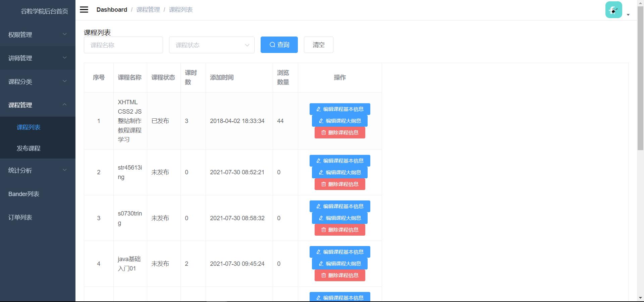Click course name s0730tring
644x302 pixels.
pyautogui.click(x=130, y=218)
